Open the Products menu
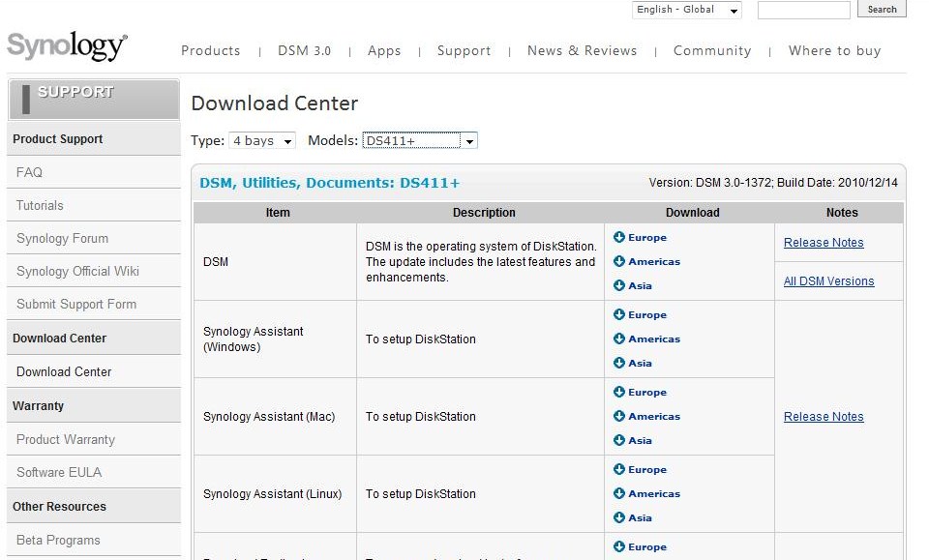This screenshot has height=560, width=929. pos(210,51)
